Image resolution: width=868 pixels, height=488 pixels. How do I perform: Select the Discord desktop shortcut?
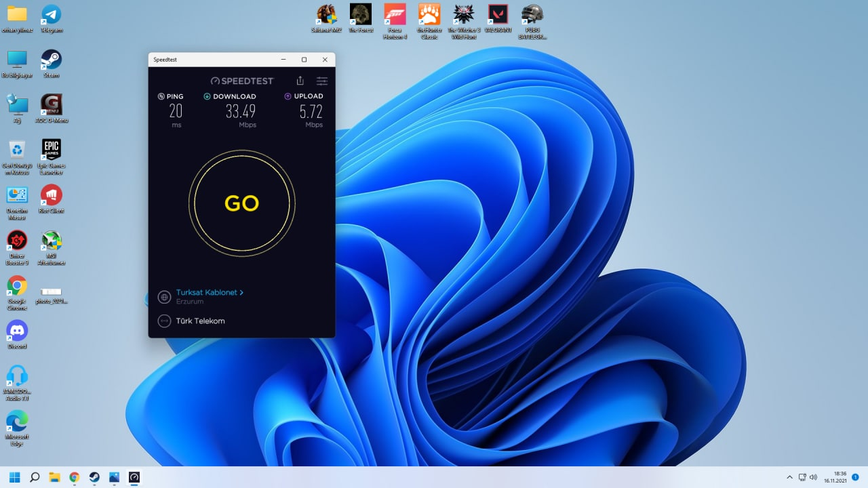[x=17, y=331]
